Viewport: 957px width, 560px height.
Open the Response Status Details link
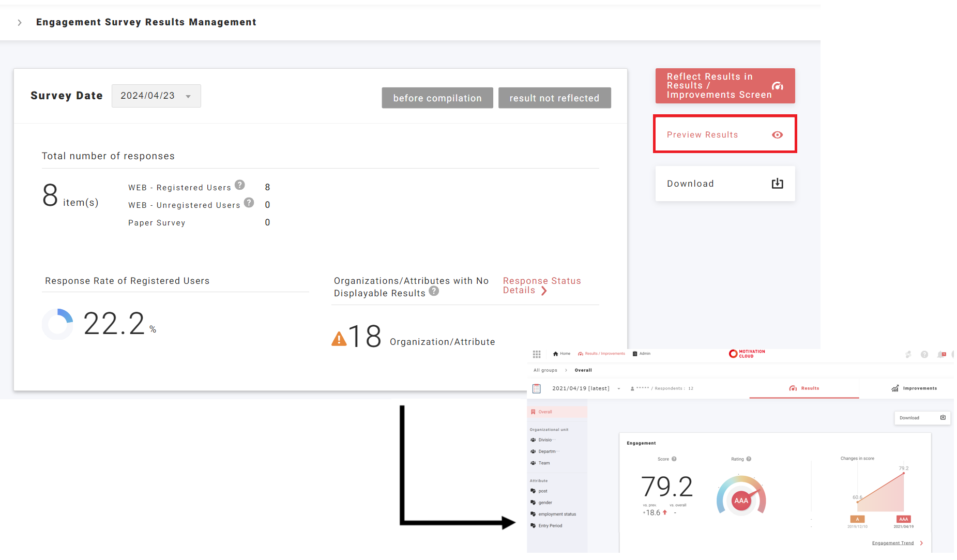[x=541, y=285]
